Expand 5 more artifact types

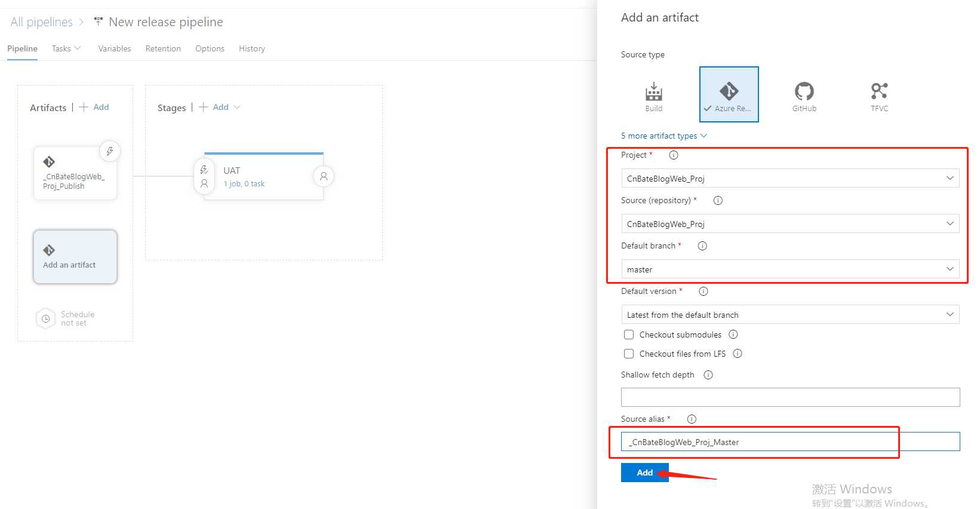[664, 136]
